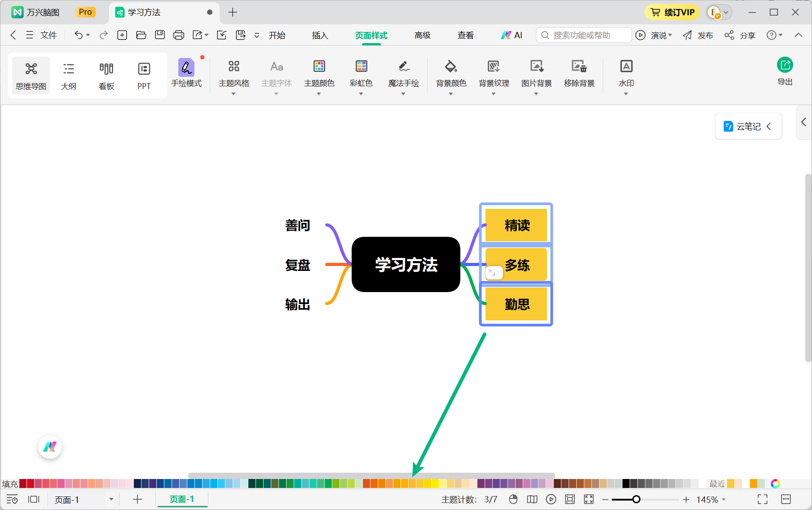
Task: Collapse the ribbon with the up chevron
Action: 799,35
